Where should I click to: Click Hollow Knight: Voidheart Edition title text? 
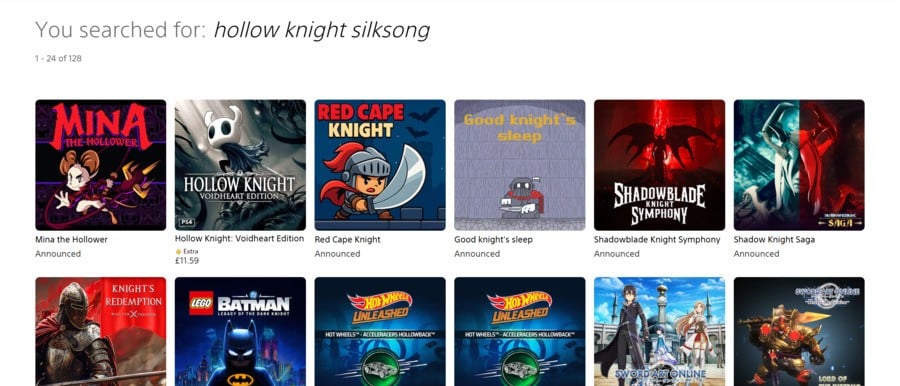239,238
